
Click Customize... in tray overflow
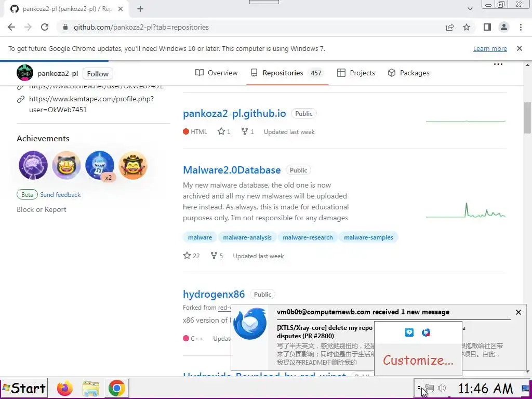pos(418,361)
